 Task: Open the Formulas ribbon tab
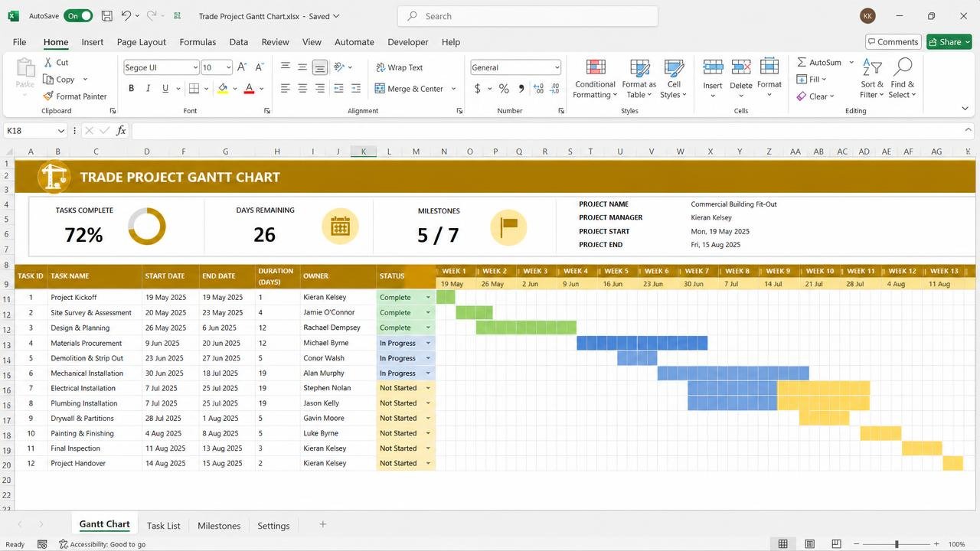(198, 42)
